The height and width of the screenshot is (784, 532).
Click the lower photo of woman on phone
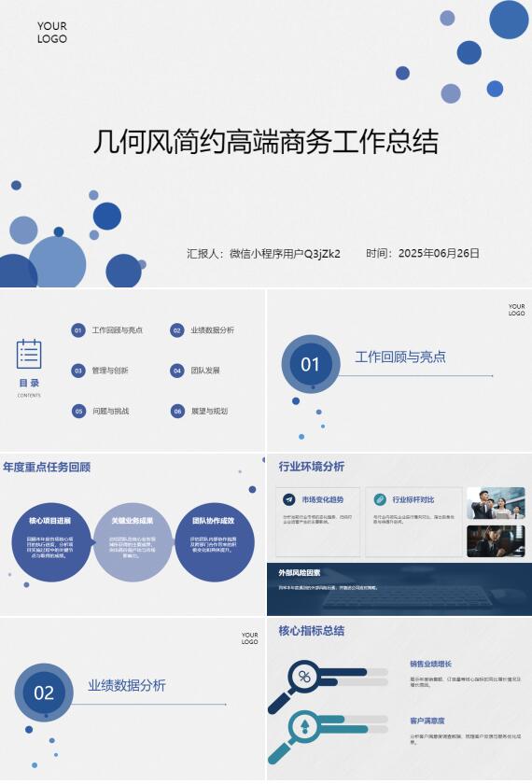(496, 541)
